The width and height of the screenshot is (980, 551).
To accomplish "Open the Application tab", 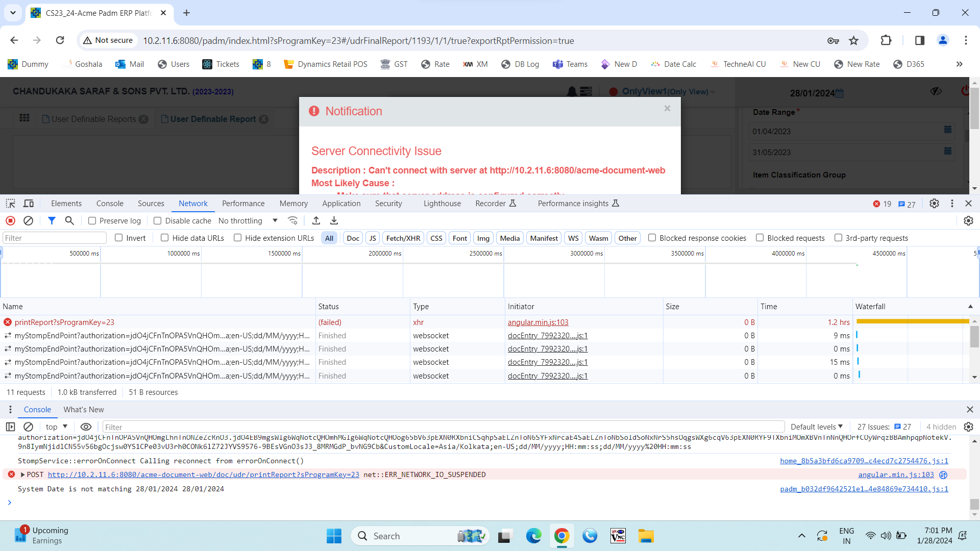I will [x=341, y=204].
